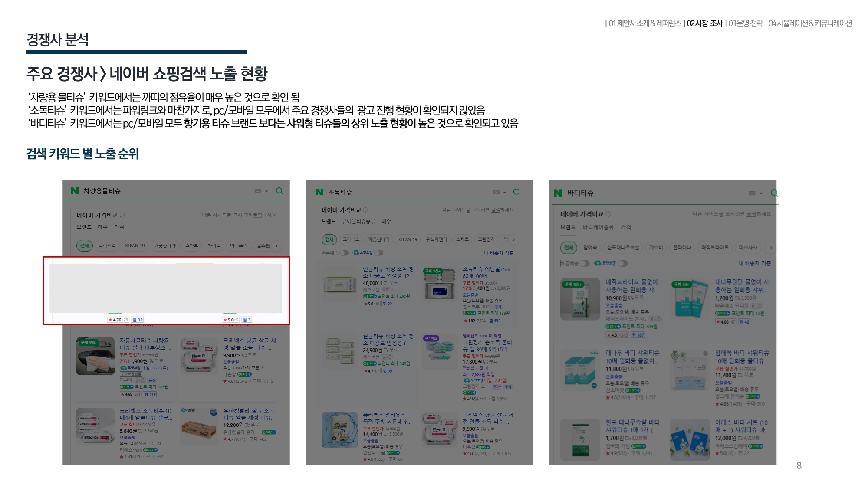The height and width of the screenshot is (488, 868).
Task: Open the 가격 tab in 차량용물티슈 panel
Action: pyautogui.click(x=119, y=227)
